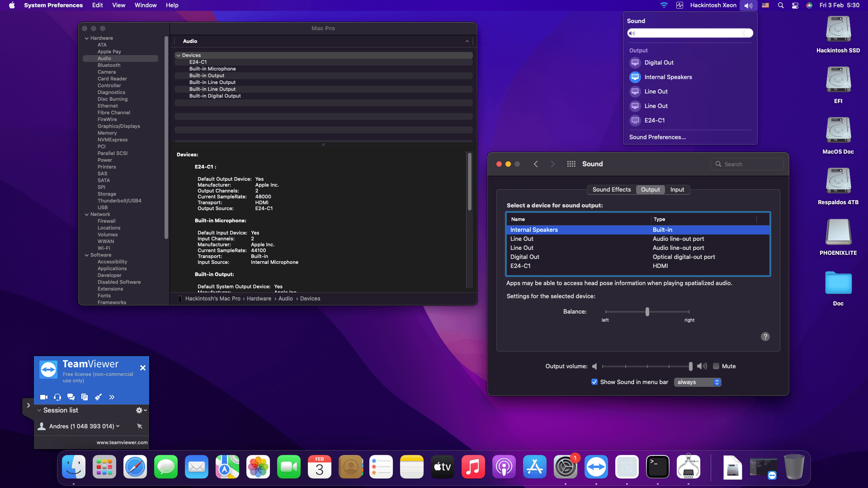
Task: Collapse the Network section in System Information
Action: [x=87, y=215]
